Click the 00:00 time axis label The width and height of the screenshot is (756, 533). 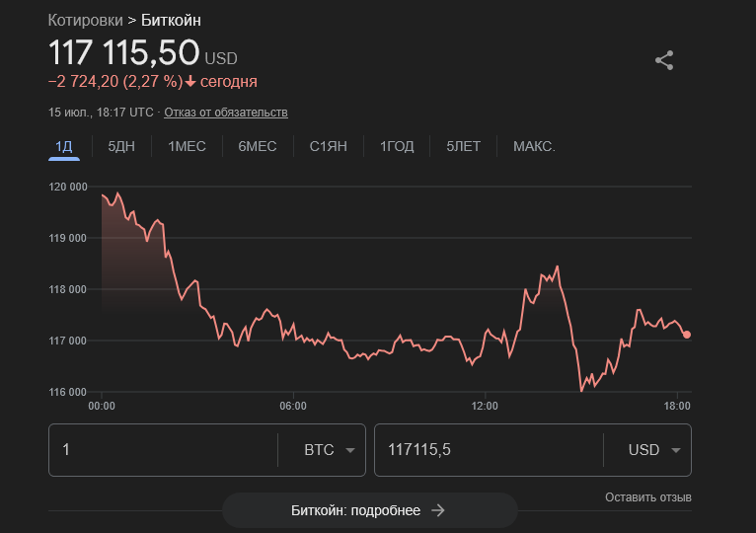point(102,406)
